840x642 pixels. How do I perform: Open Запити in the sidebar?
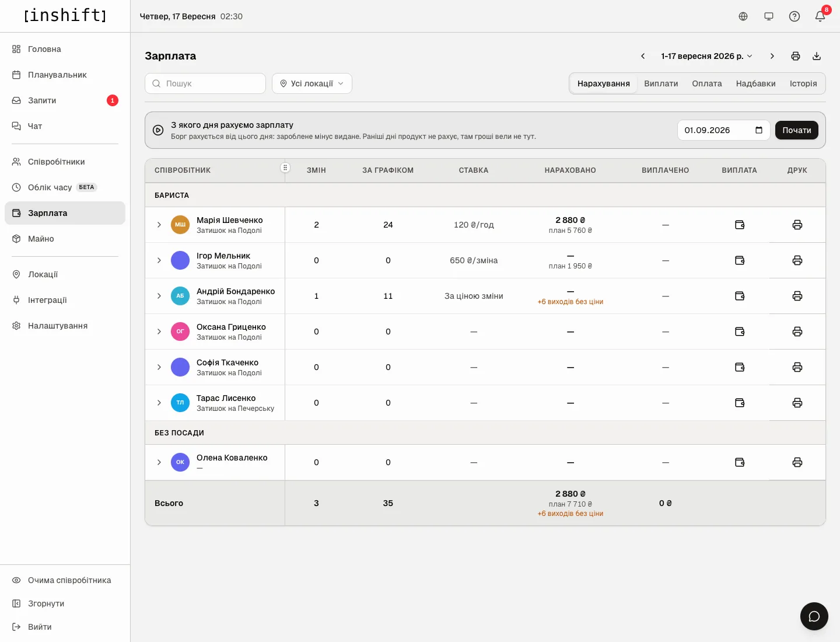pyautogui.click(x=65, y=100)
